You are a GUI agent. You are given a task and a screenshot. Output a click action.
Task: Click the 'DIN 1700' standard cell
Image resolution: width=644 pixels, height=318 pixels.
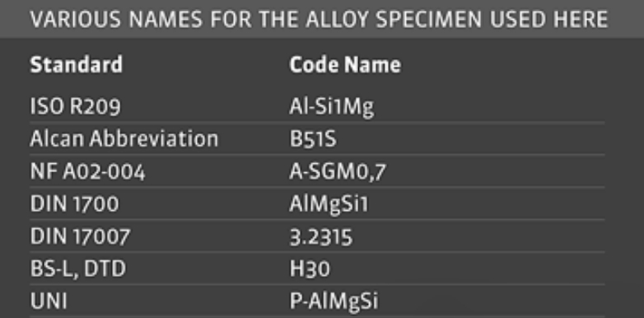[x=74, y=204]
